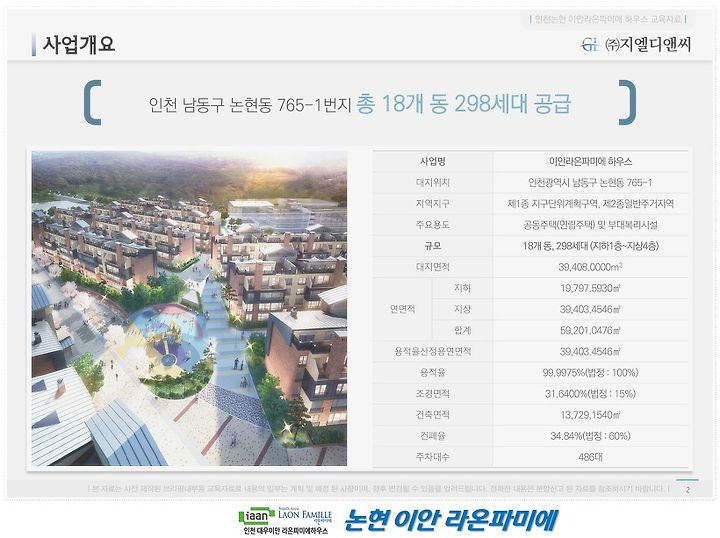This screenshot has height=538, width=720.
Task: Select the 건폐율 row label
Action: [x=433, y=436]
